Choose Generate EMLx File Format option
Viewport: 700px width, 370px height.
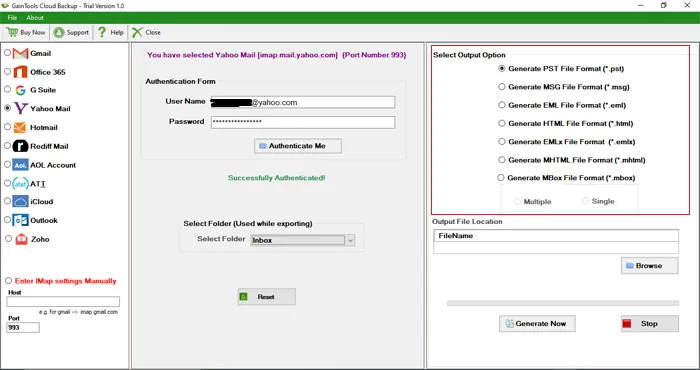pyautogui.click(x=502, y=141)
